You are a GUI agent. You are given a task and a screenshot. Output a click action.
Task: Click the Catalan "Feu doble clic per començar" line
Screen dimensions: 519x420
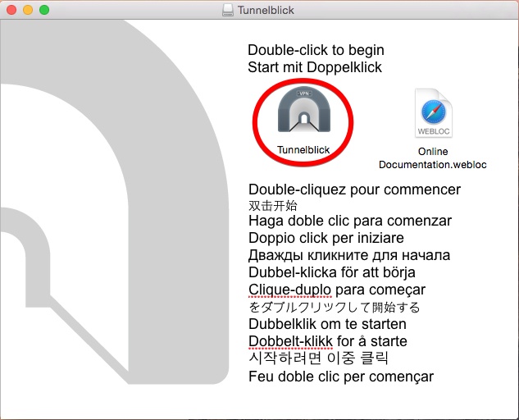pos(341,377)
